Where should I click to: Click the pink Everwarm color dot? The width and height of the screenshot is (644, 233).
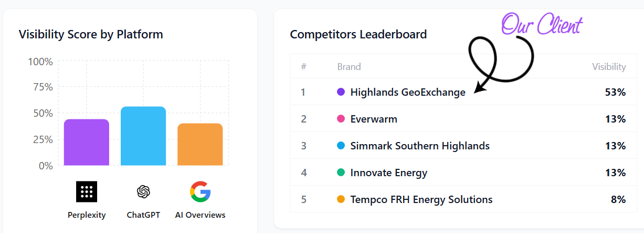click(x=341, y=119)
